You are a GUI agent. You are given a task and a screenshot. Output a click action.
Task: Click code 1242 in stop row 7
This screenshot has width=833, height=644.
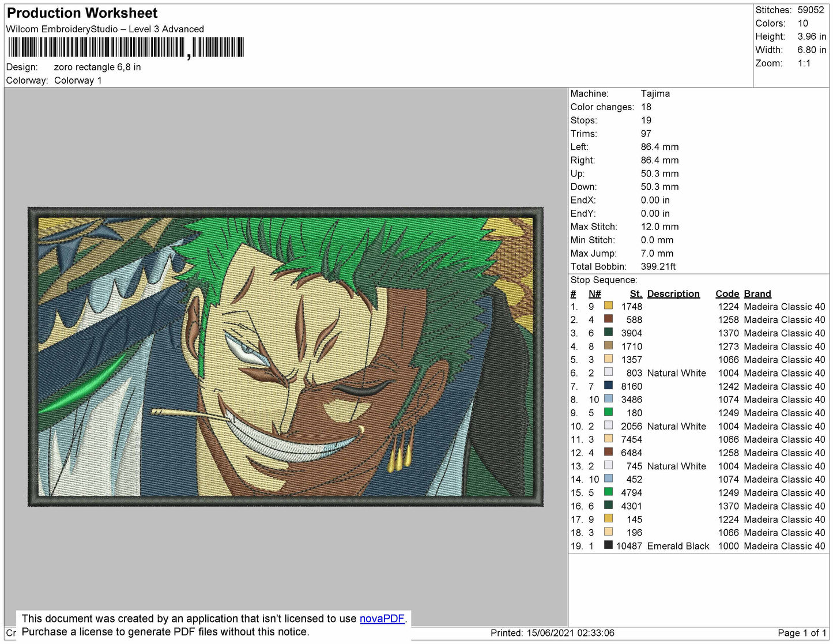tap(728, 386)
